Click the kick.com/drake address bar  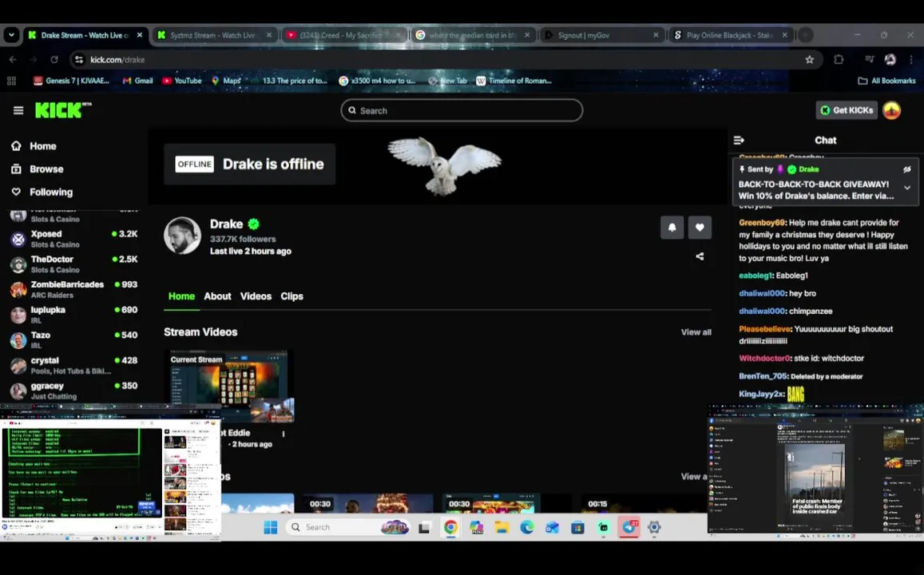pyautogui.click(x=445, y=60)
